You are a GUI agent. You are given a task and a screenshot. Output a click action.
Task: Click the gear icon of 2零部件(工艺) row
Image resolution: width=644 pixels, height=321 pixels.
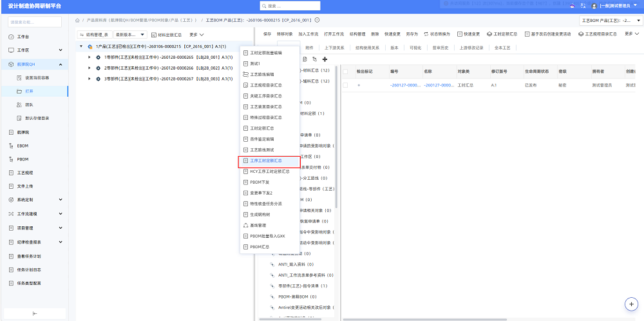click(98, 68)
